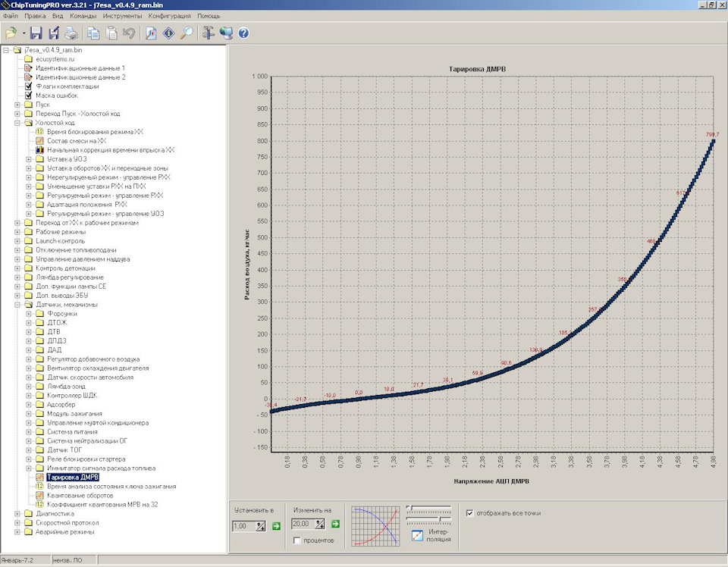Click the Open file folder icon
Screen dimensions: 728x567
coord(11,33)
